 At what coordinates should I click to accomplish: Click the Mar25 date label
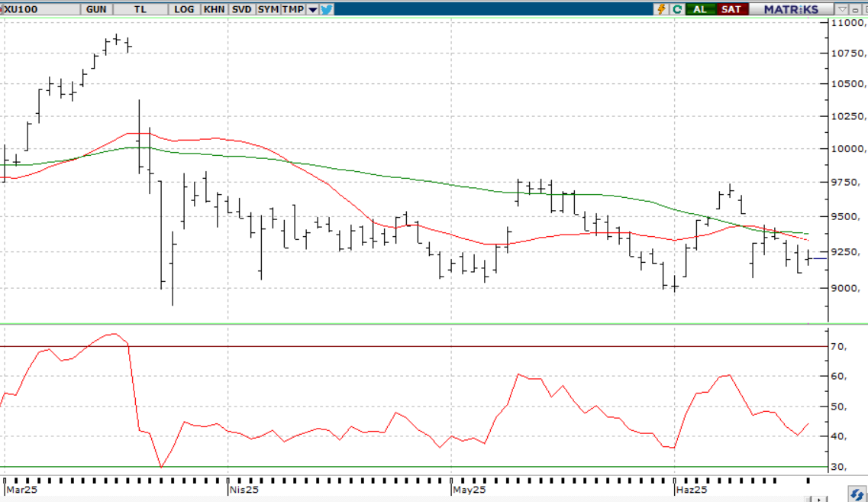pos(21,490)
